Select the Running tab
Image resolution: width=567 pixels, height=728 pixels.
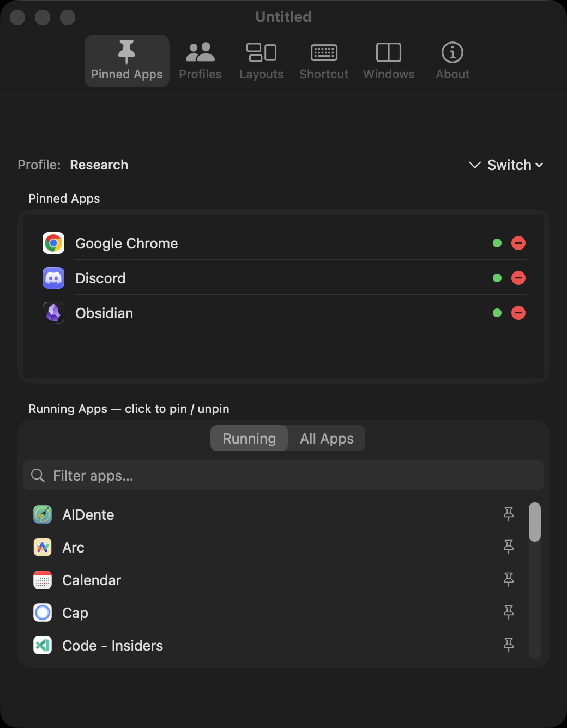pyautogui.click(x=249, y=438)
